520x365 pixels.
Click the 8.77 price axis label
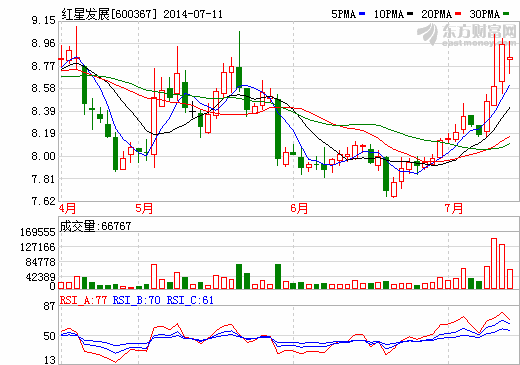44,66
